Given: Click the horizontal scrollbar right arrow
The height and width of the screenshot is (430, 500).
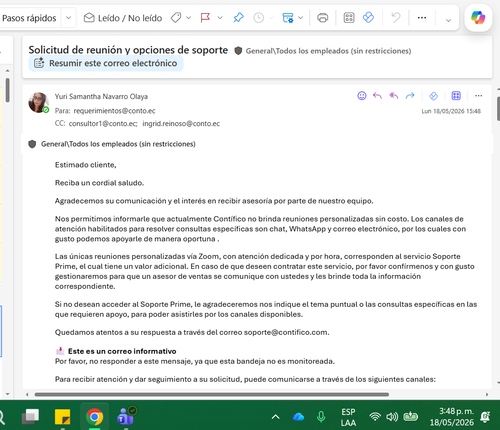Looking at the screenshot, I should pos(487,394).
